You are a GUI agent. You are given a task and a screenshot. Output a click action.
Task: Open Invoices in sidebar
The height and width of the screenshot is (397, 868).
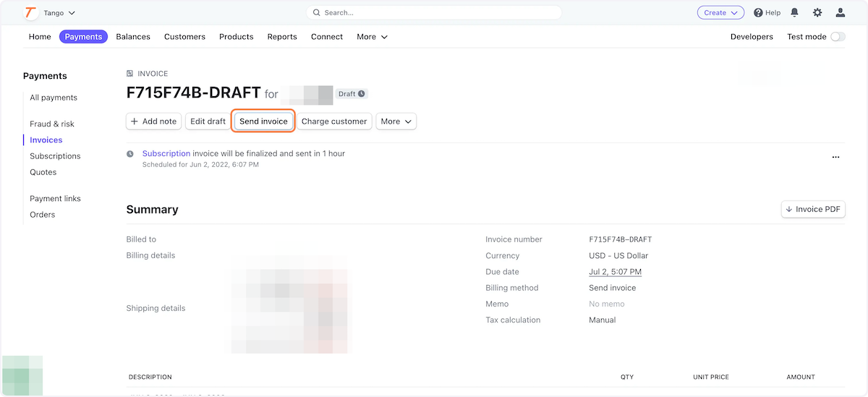click(x=46, y=140)
